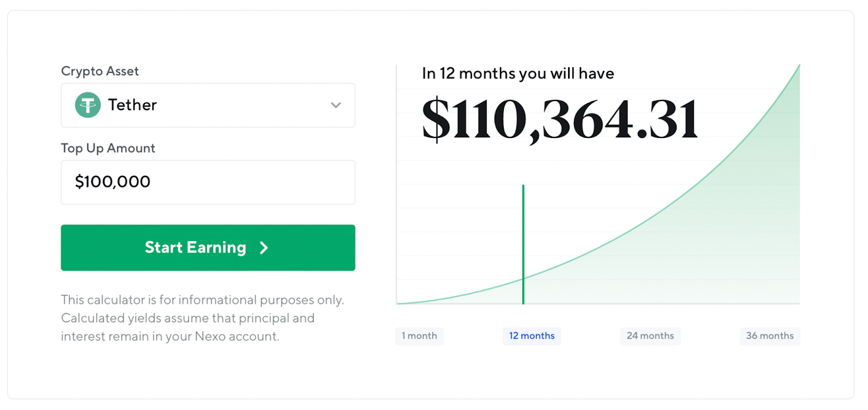Click the green Start Earning call-to-action
868x410 pixels.
(x=208, y=248)
